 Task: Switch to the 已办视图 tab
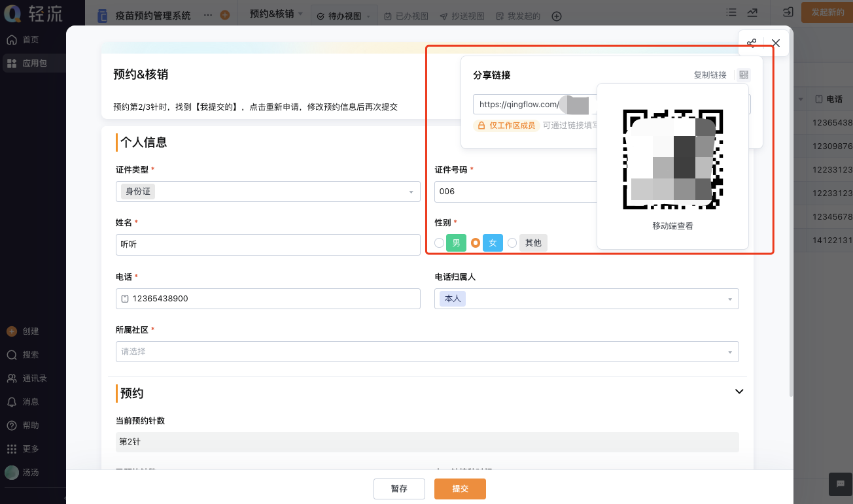(x=406, y=16)
